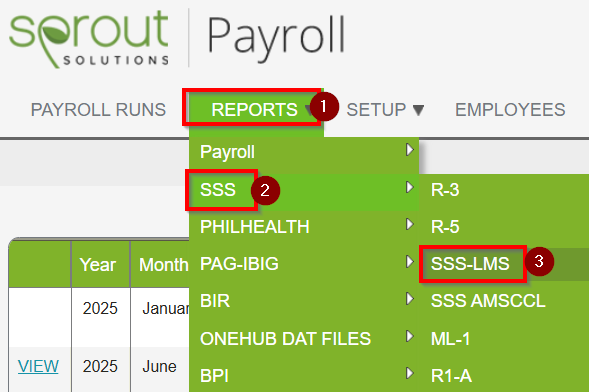589x392 pixels.
Task: Click the Payroll title text
Action: pos(276,39)
